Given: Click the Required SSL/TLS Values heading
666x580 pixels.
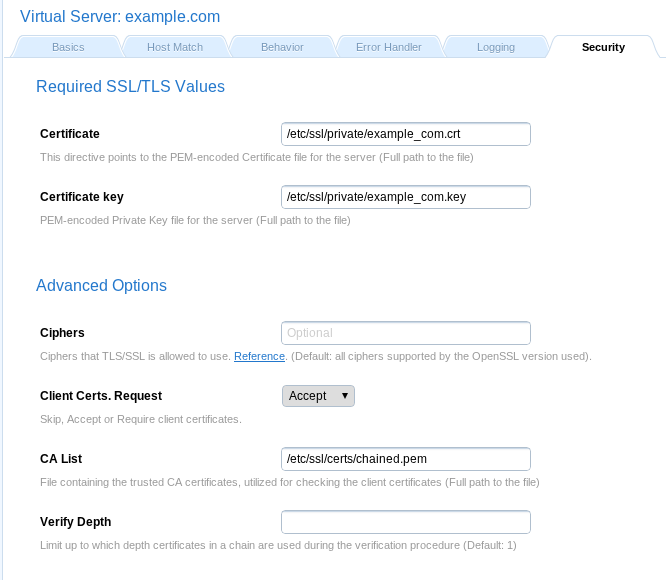Looking at the screenshot, I should [130, 87].
